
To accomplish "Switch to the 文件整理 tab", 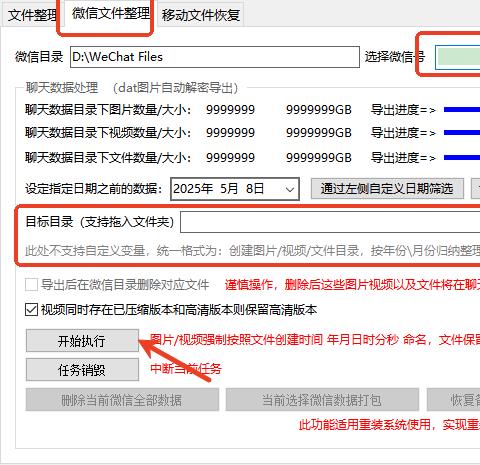I will click(x=31, y=15).
